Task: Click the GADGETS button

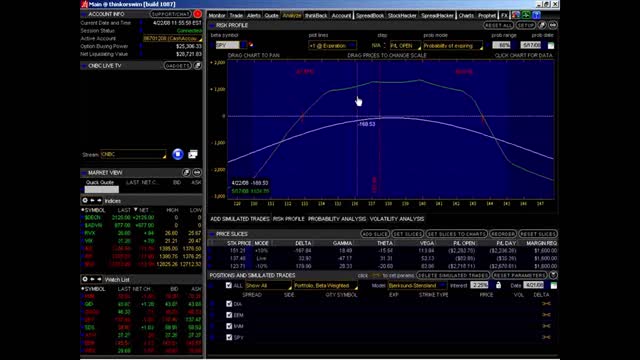Action: tap(178, 66)
